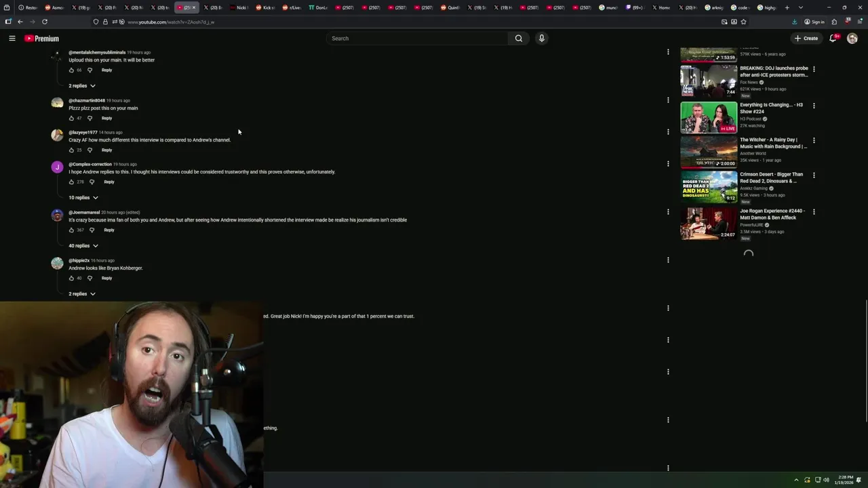Image resolution: width=868 pixels, height=488 pixels.
Task: Open Fox News DOJ probe video thumbnail
Action: 709,81
